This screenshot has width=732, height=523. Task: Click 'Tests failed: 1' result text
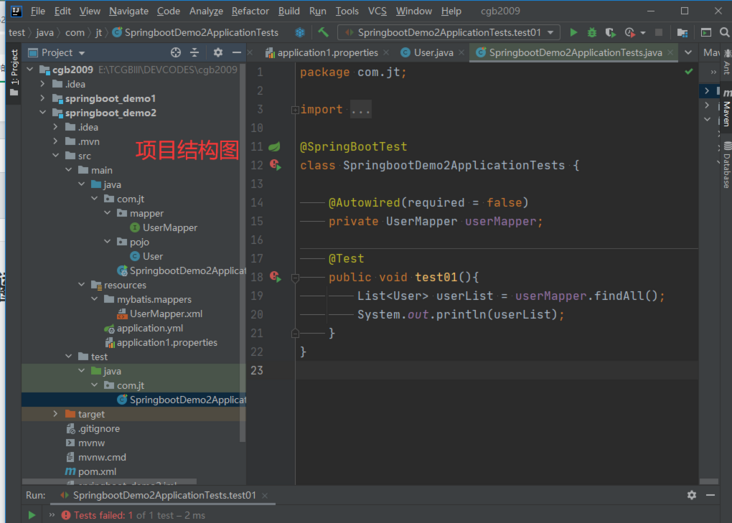click(x=103, y=515)
